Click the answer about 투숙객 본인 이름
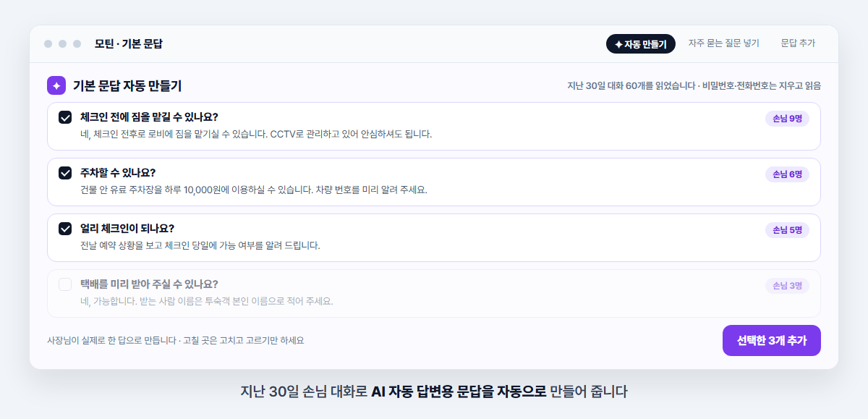The width and height of the screenshot is (868, 419). [207, 302]
